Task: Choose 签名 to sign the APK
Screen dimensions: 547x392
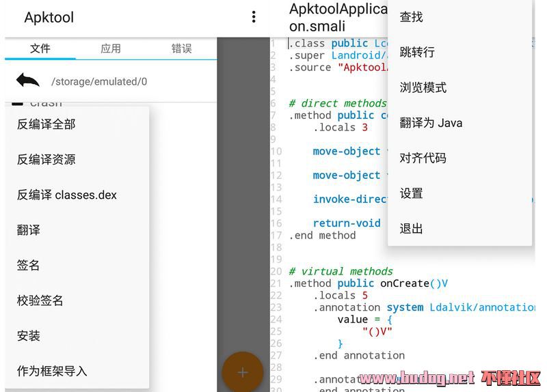Action: tap(29, 266)
